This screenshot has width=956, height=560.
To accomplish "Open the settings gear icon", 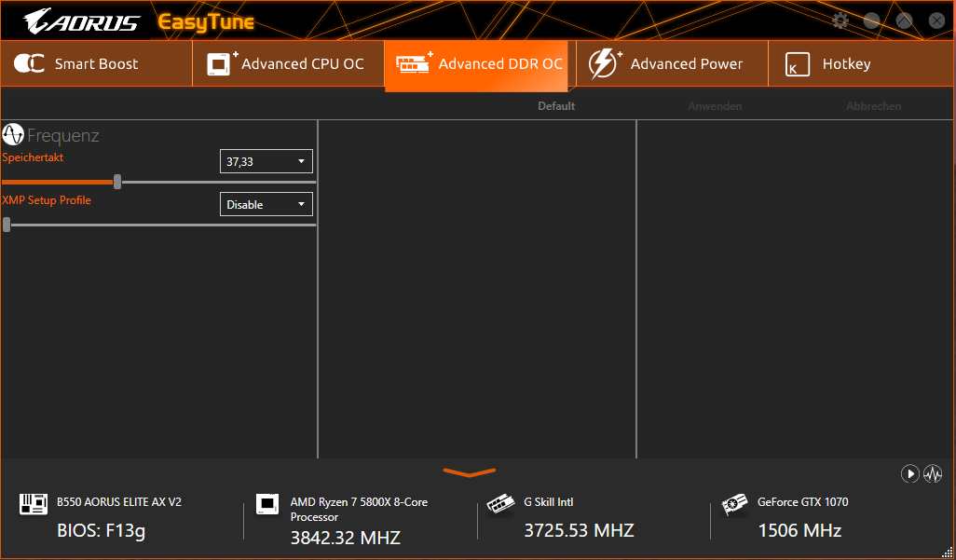I will coord(840,20).
